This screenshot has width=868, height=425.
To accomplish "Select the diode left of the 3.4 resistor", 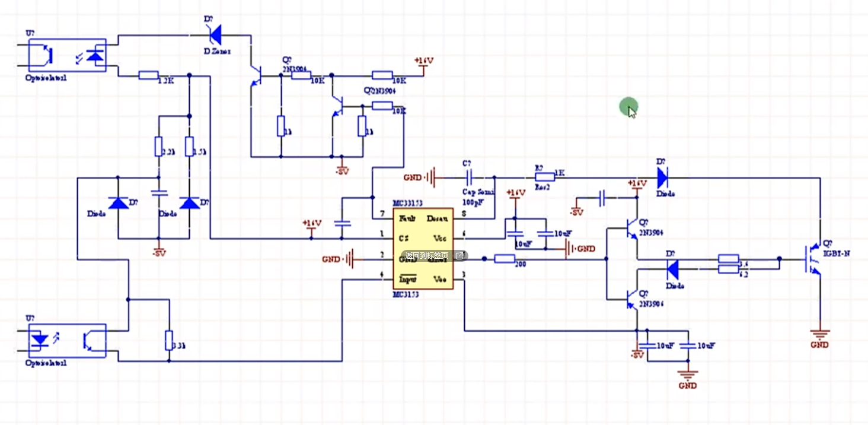I will point(672,270).
